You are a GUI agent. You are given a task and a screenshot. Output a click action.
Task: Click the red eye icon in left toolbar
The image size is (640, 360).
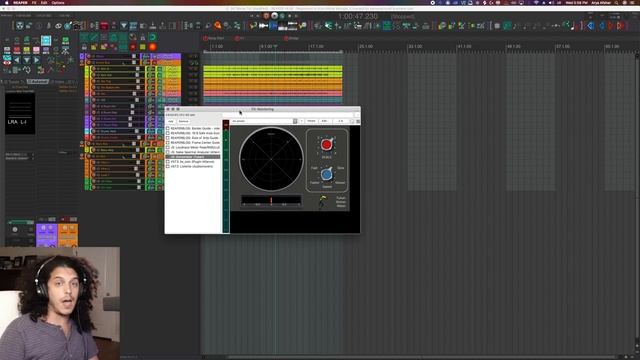click(x=7, y=63)
